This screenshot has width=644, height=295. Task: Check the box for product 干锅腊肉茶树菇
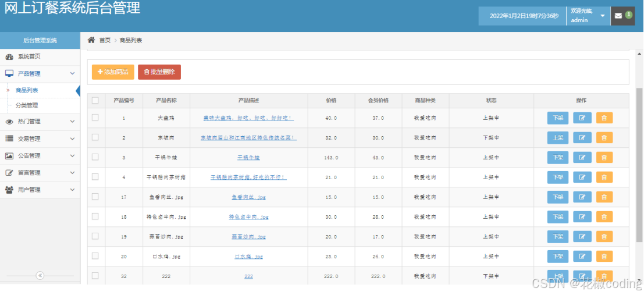point(95,177)
